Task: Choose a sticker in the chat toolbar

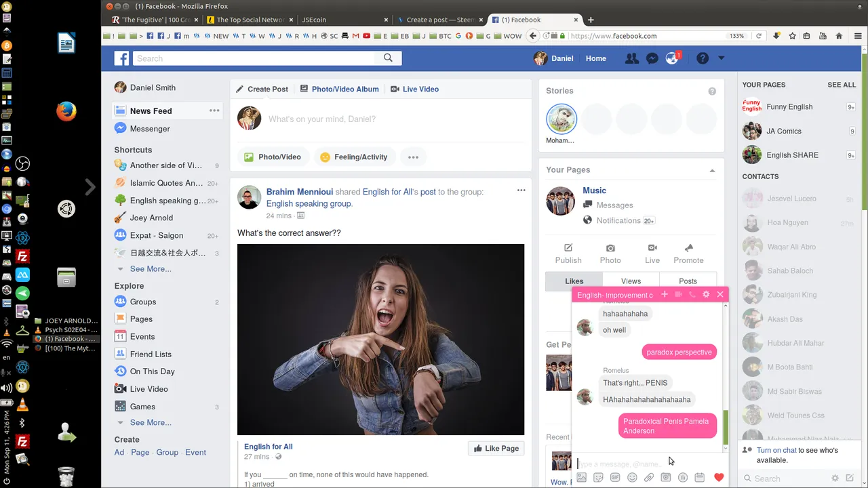Action: [x=598, y=478]
